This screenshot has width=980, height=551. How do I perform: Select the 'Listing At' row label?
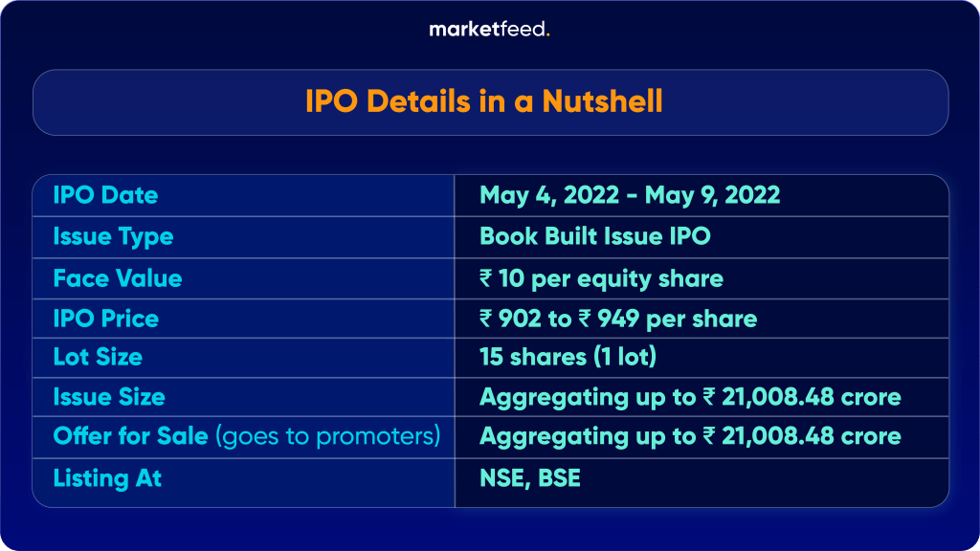(x=107, y=477)
